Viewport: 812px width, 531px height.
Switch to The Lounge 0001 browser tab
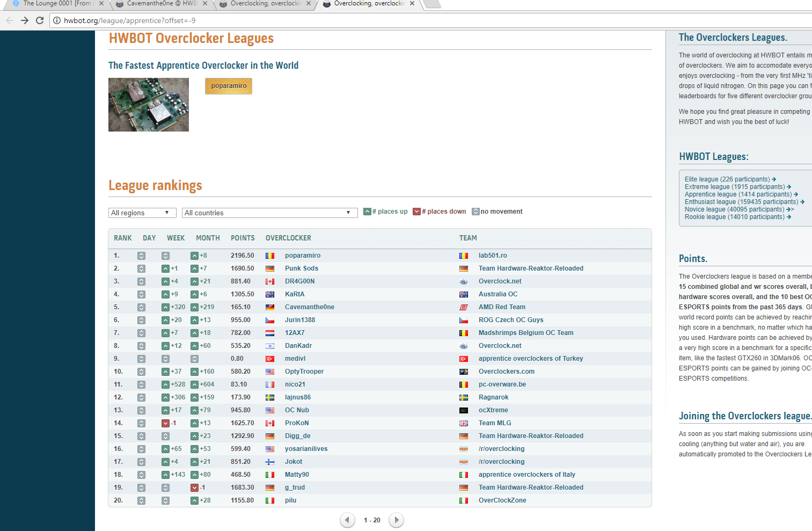(56, 4)
